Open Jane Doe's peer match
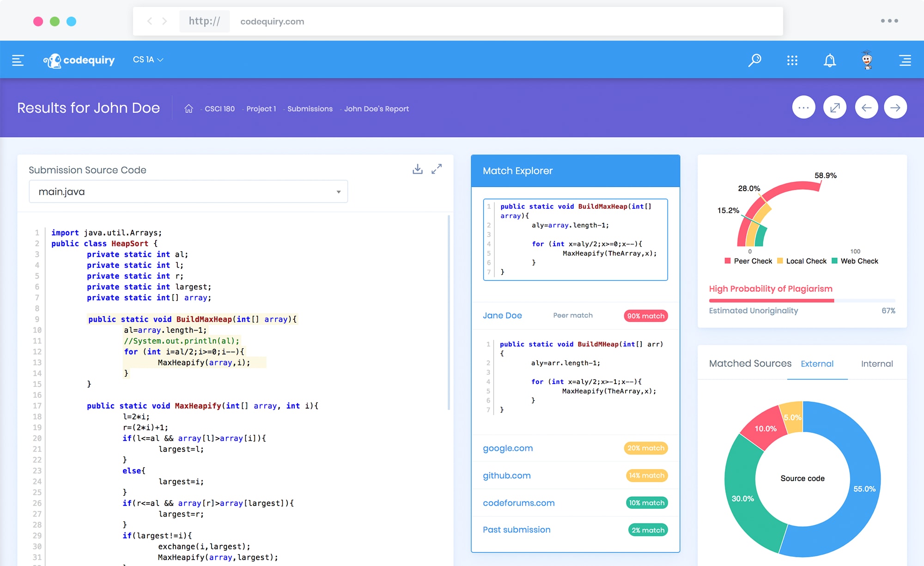 503,315
